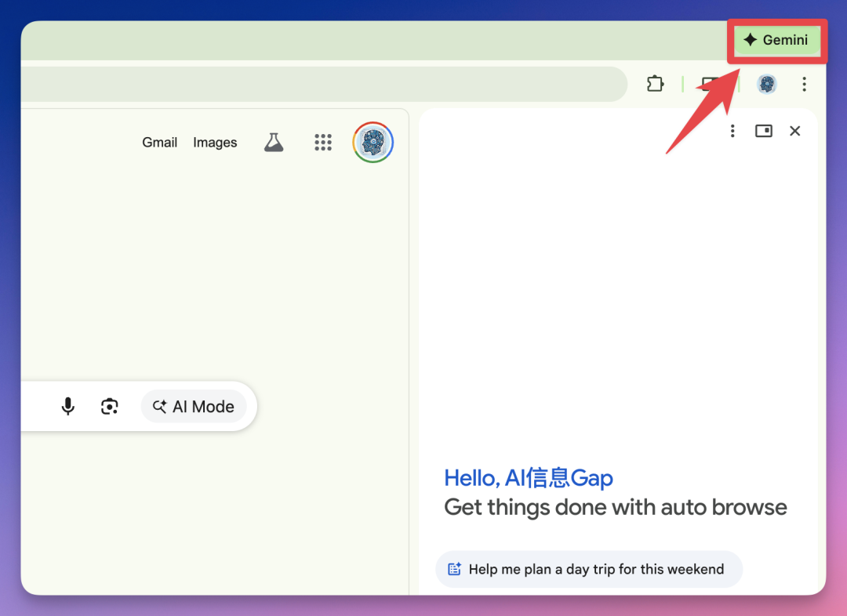Click the 'Hello, AI信息Gap' greeting text

pos(529,478)
